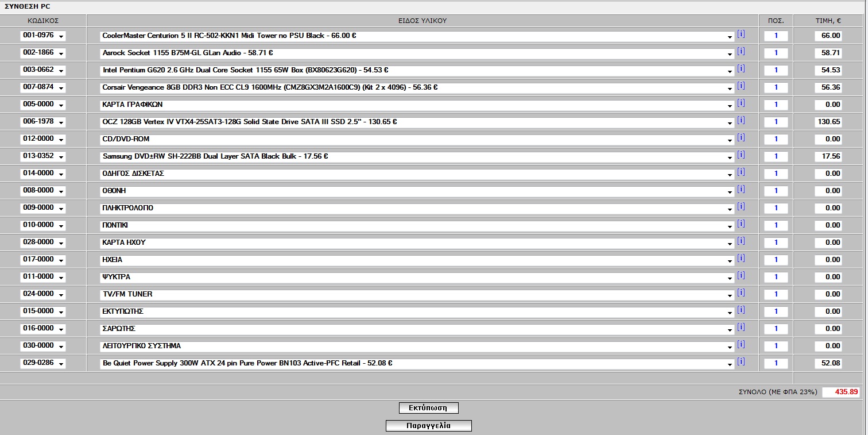Click info icon on ΚΑΡΤΑ ΗΧΟΥ row
The image size is (868, 435).
(x=741, y=241)
